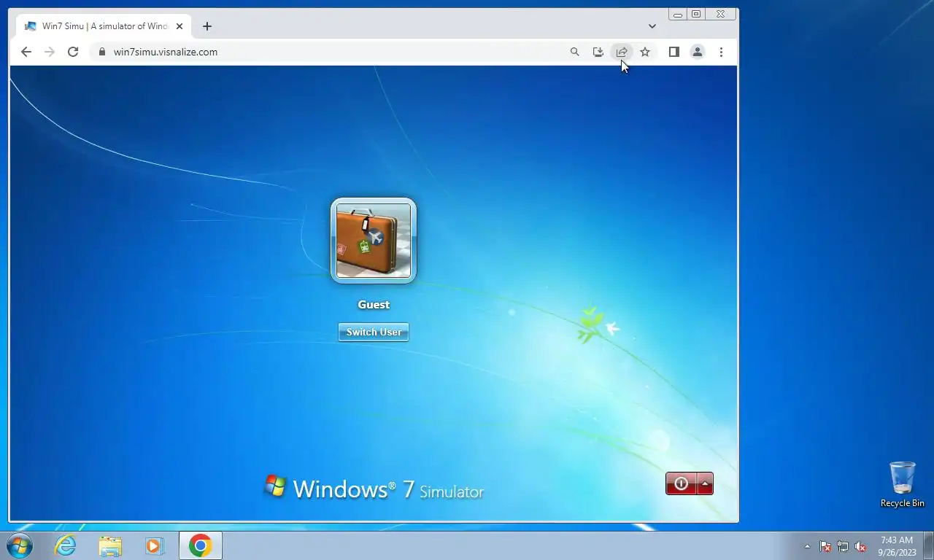View site information lock icon
This screenshot has width=934, height=560.
(x=101, y=52)
